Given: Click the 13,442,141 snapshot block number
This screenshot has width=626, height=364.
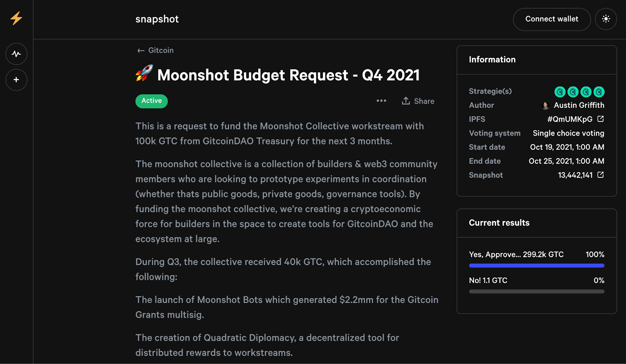Looking at the screenshot, I should pyautogui.click(x=575, y=175).
